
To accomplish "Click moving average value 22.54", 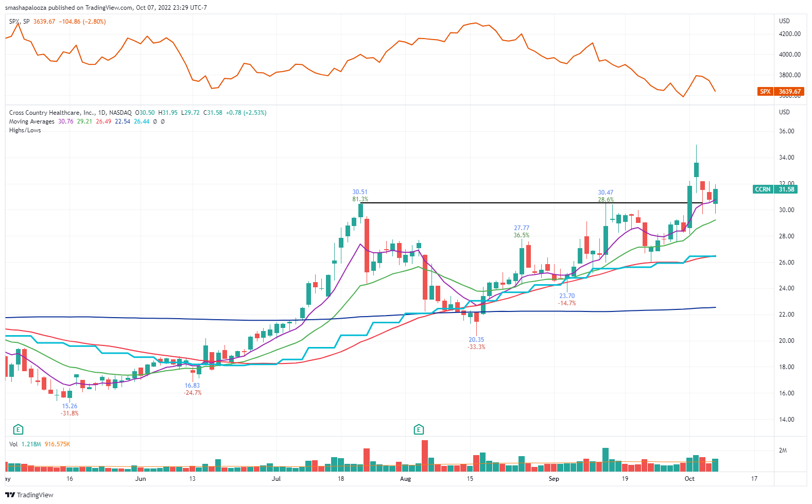I will [123, 121].
